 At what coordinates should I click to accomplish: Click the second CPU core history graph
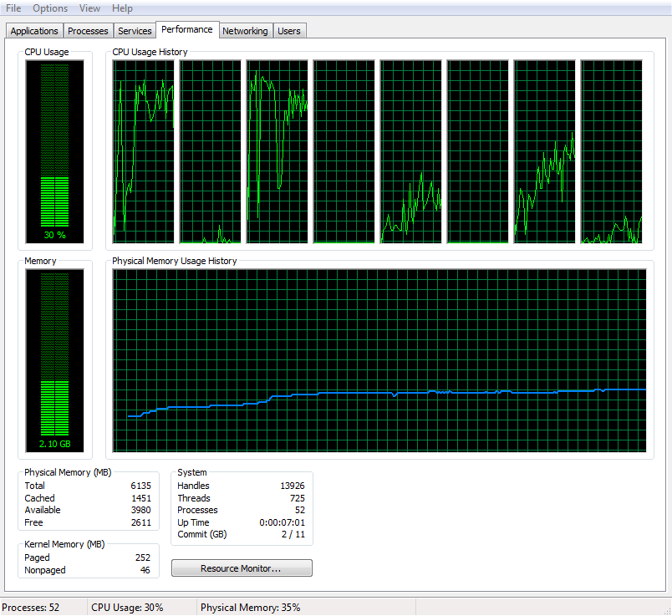point(210,152)
